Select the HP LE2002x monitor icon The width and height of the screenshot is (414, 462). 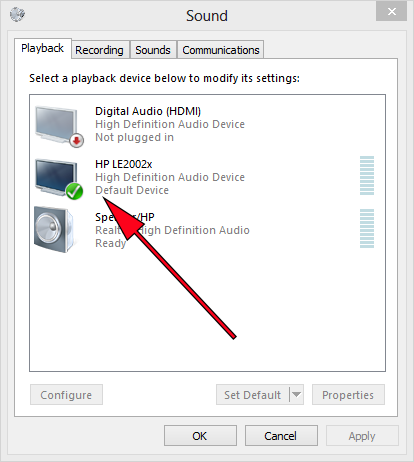(59, 179)
